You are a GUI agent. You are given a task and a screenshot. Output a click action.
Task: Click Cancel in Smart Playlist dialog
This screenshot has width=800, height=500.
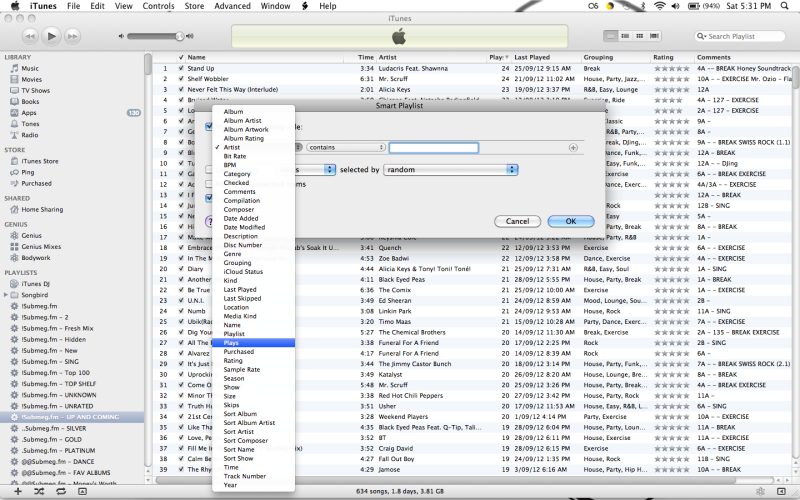click(x=517, y=221)
